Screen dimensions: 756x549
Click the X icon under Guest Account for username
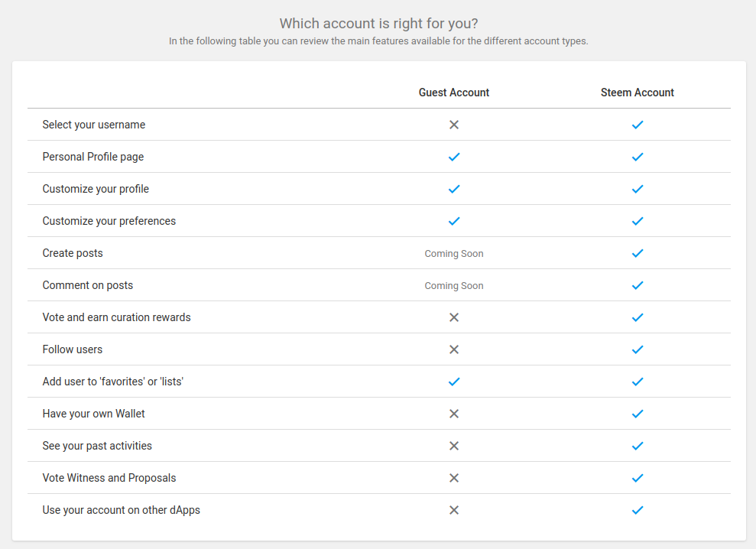[454, 124]
